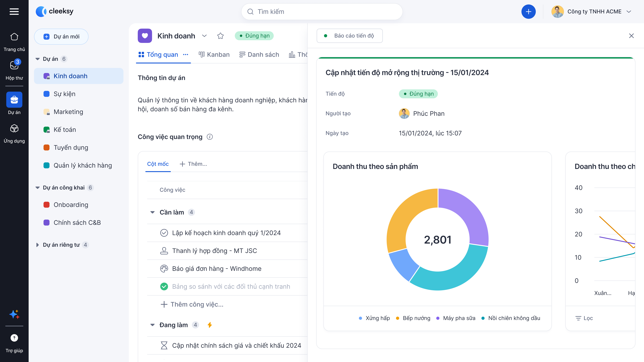Switch to the Kanban tab
Image resolution: width=644 pixels, height=362 pixels.
[214, 55]
